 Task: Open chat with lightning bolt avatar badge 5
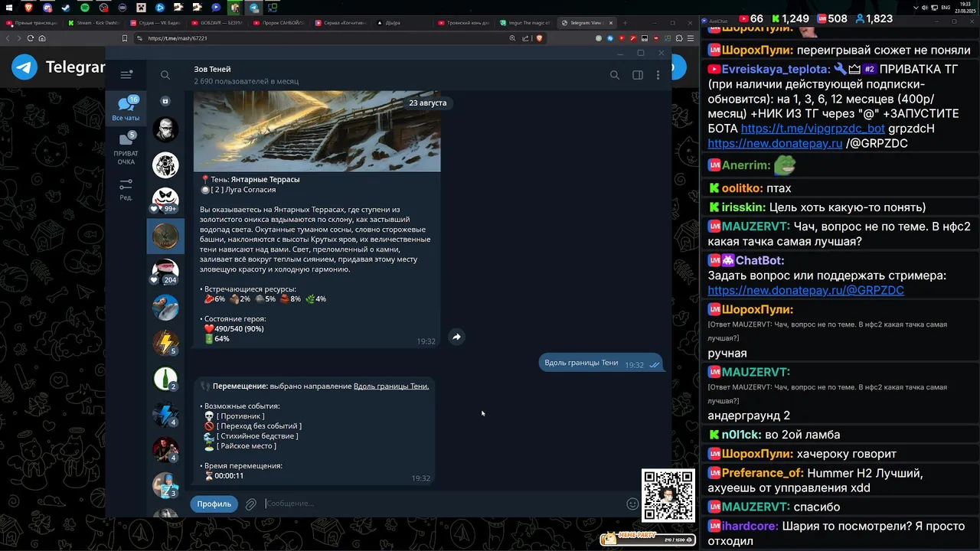pyautogui.click(x=165, y=342)
